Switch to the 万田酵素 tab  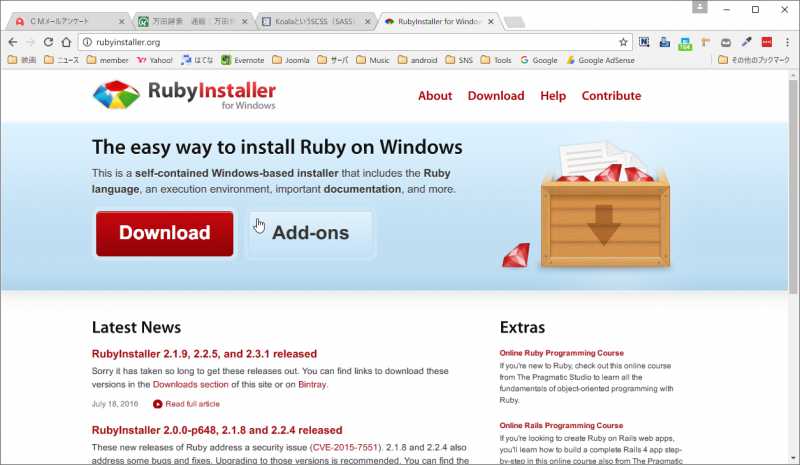click(191, 21)
